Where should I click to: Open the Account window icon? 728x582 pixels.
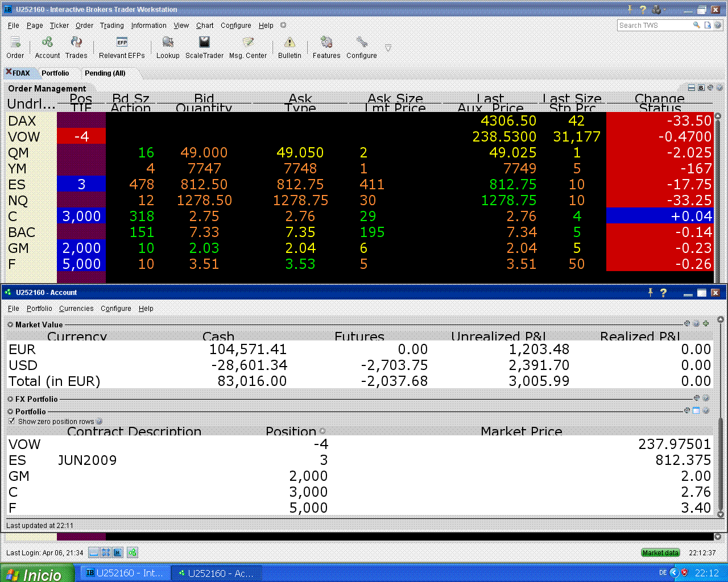[x=47, y=47]
